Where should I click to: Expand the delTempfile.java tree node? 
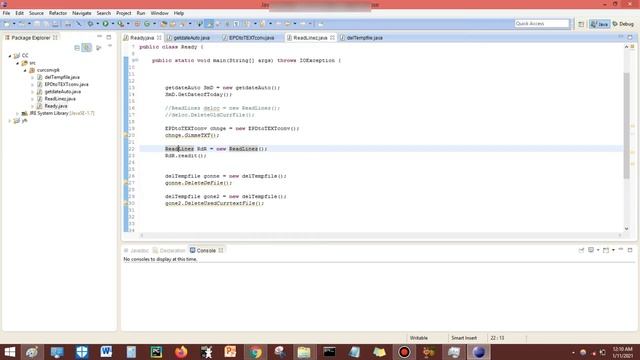[32, 77]
